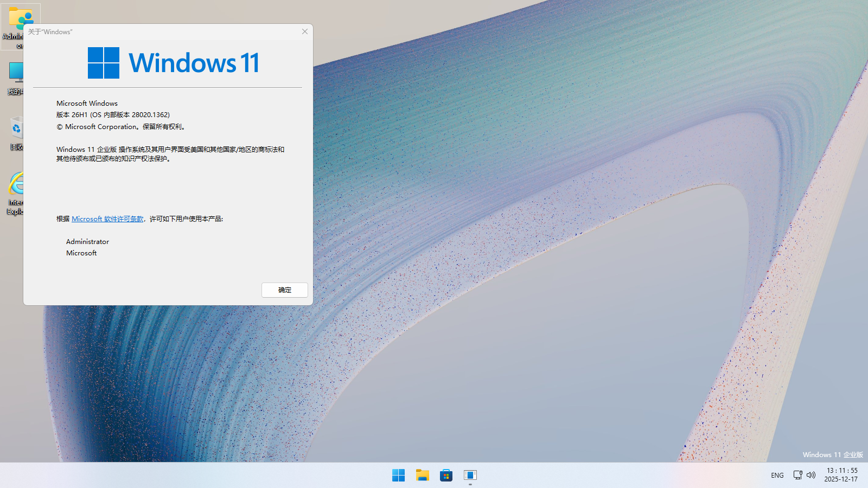The image size is (868, 488).
Task: Click the Microsoft Corporation copyright line
Action: tap(121, 127)
